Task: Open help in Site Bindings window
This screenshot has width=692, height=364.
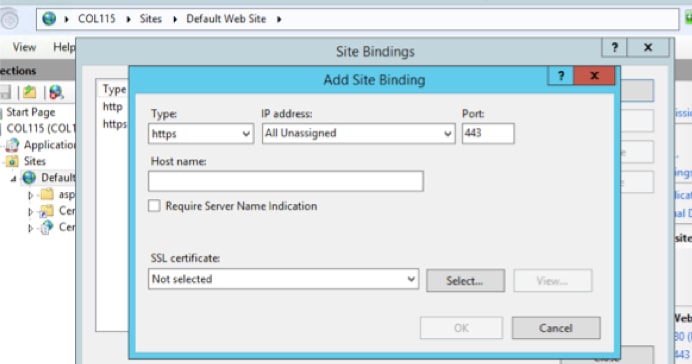Action: click(x=614, y=47)
